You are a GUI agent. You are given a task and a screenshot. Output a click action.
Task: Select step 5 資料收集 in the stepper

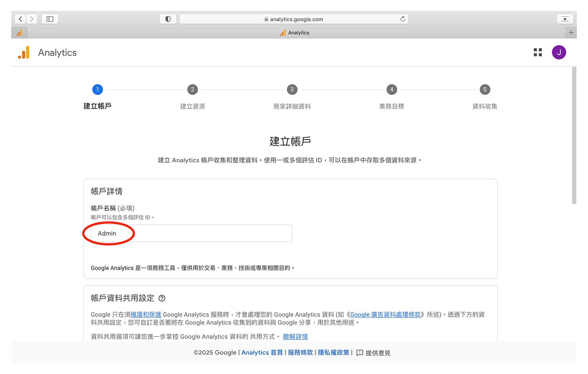[485, 90]
